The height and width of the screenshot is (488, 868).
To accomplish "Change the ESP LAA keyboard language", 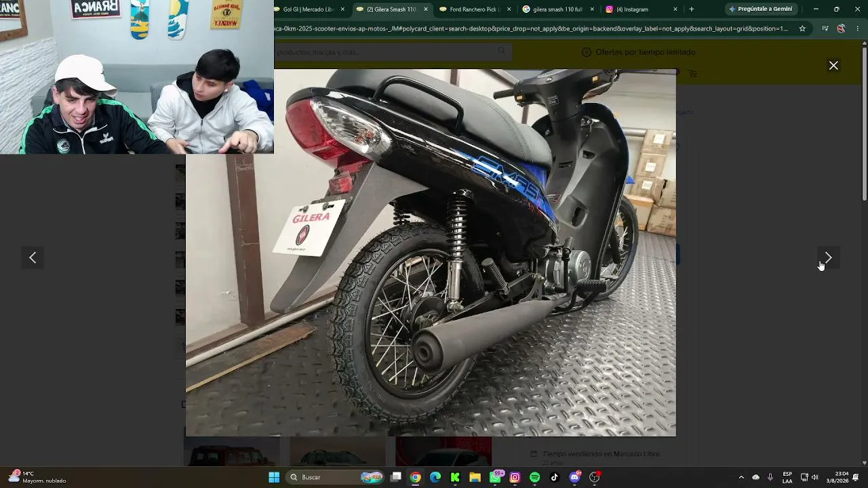I will coord(787,477).
